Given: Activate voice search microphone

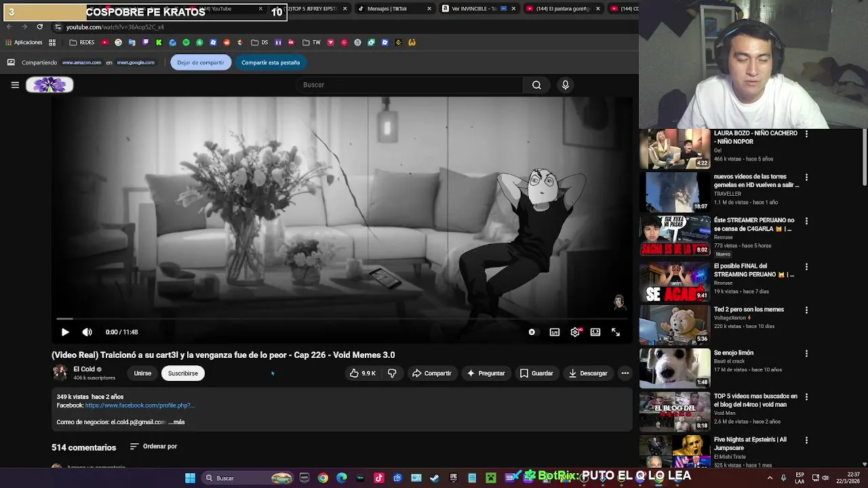Looking at the screenshot, I should (x=565, y=85).
